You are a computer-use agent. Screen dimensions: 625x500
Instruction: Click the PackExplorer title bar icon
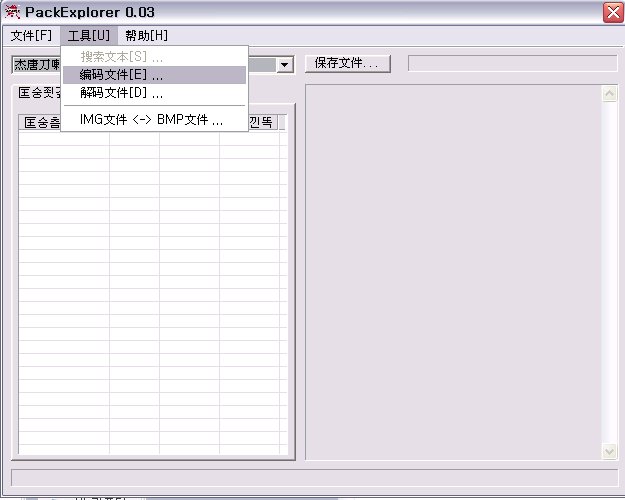[x=12, y=12]
